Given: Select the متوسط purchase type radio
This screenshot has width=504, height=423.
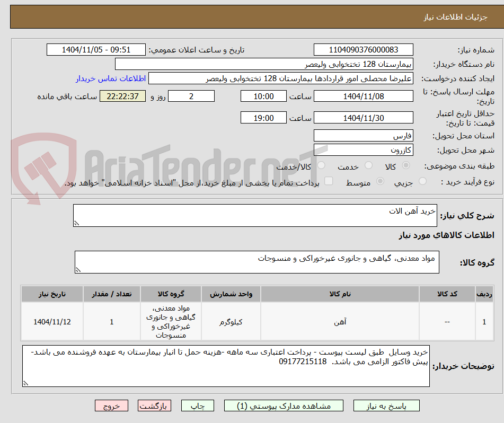Looking at the screenshot, I should click(x=380, y=181).
